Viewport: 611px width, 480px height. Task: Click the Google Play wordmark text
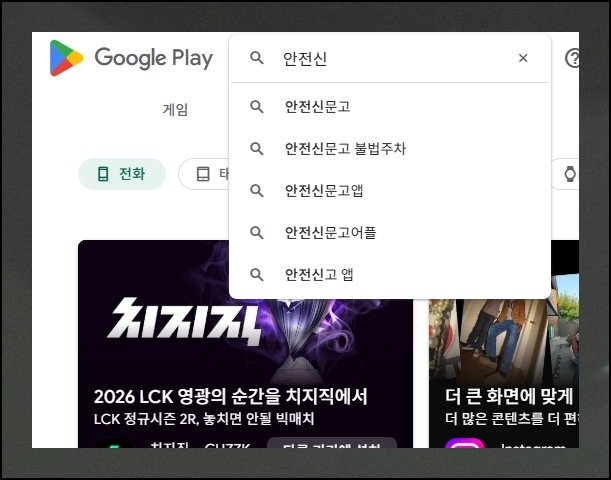154,58
